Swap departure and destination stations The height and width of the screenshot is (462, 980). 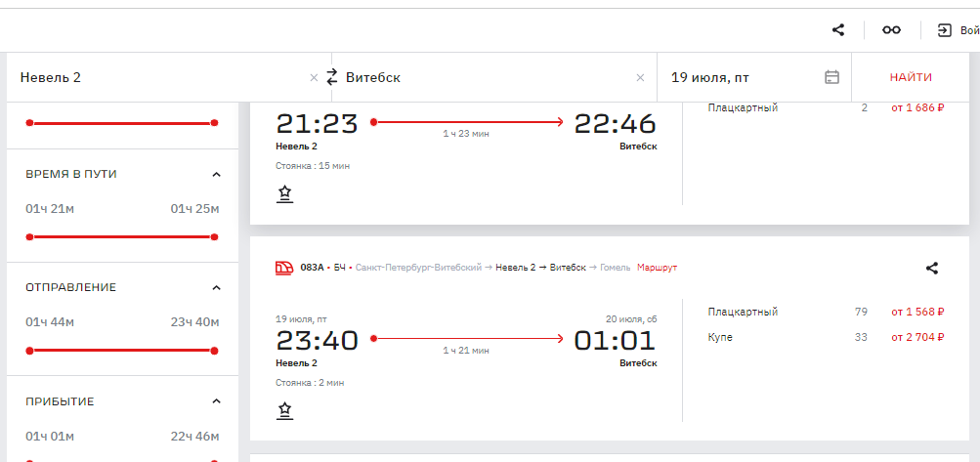(332, 77)
